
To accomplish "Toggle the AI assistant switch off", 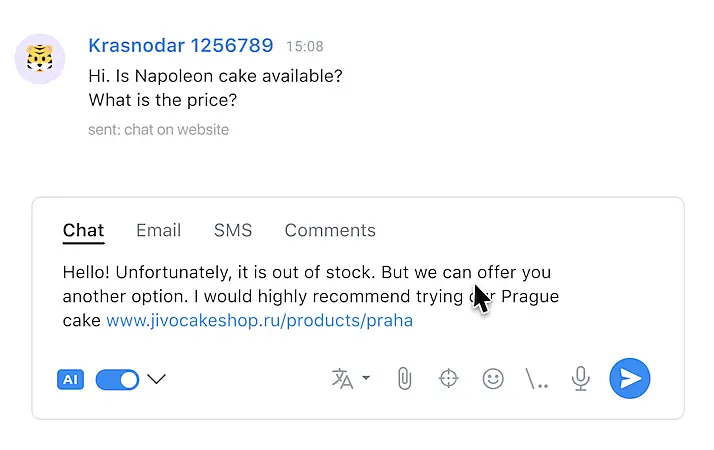I will 117,380.
